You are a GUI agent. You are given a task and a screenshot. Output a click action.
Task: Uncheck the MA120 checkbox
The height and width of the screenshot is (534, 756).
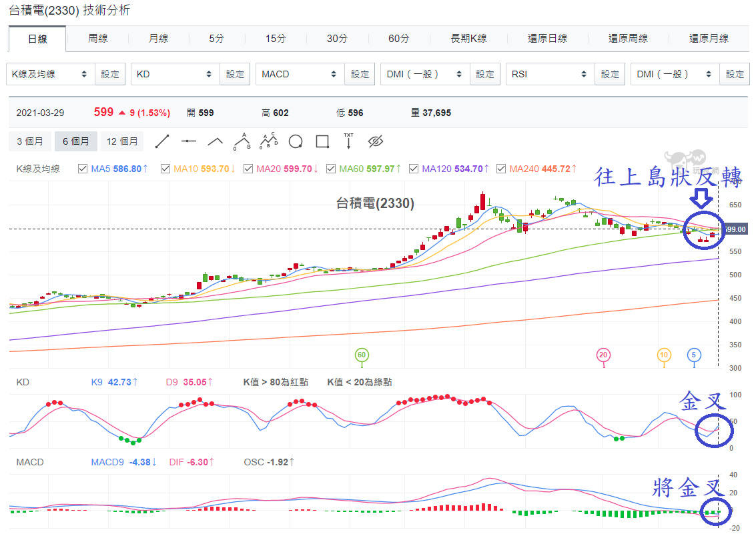tap(414, 169)
